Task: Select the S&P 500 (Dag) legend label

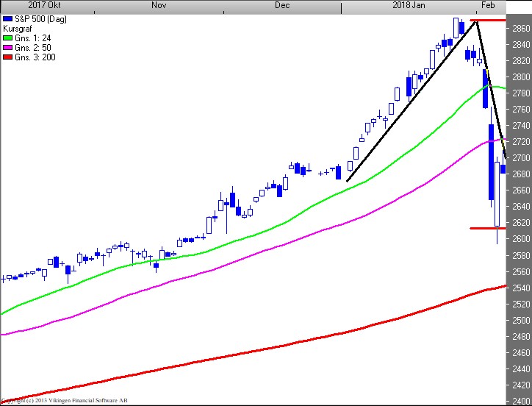Action: tap(38, 17)
